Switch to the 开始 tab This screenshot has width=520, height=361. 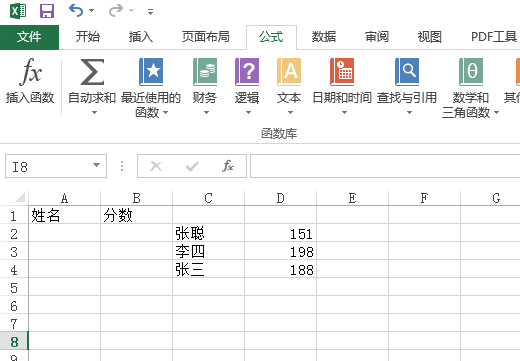87,37
